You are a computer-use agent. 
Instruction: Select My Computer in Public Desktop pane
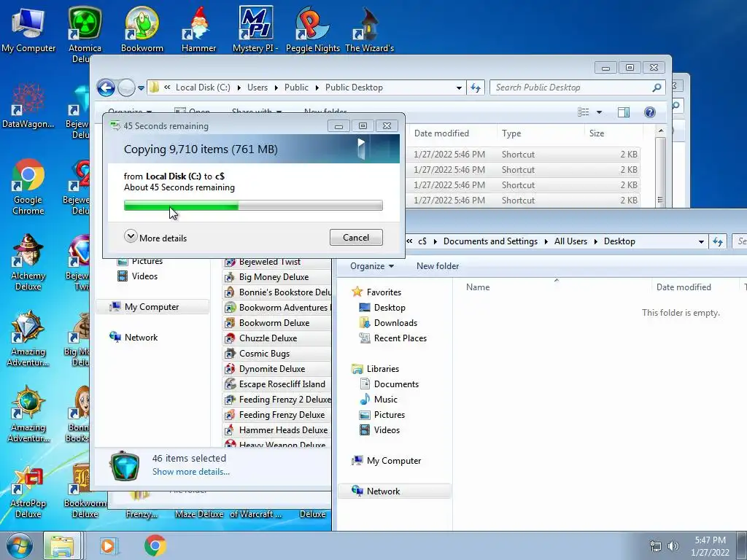coord(152,307)
